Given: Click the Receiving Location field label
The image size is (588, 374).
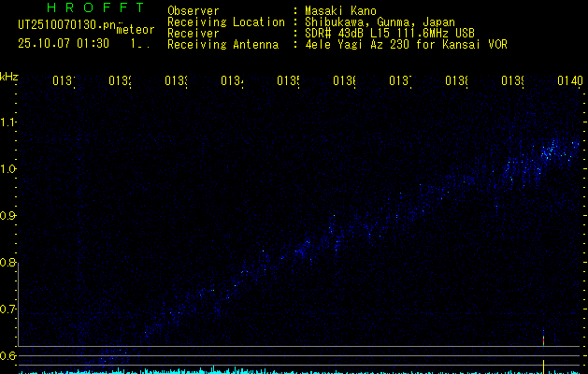Looking at the screenshot, I should coord(225,22).
